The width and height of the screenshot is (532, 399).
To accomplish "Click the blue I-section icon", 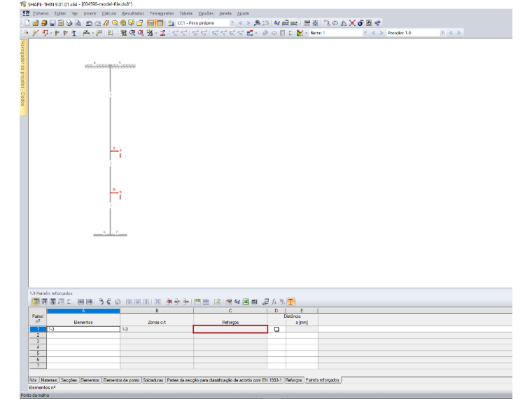I will pyautogui.click(x=73, y=33).
